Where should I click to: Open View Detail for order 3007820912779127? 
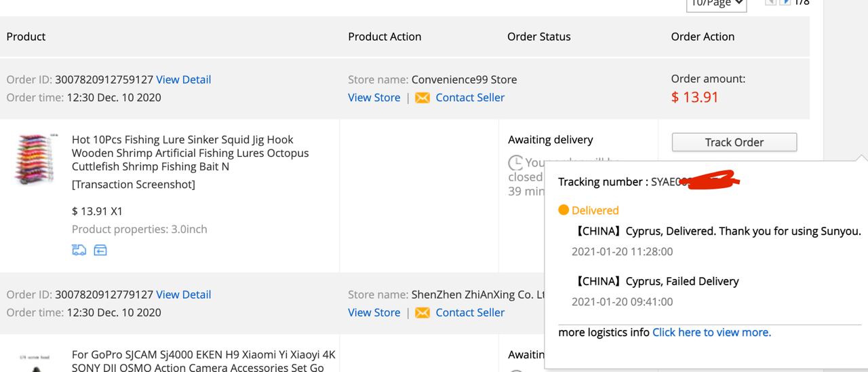(x=183, y=295)
